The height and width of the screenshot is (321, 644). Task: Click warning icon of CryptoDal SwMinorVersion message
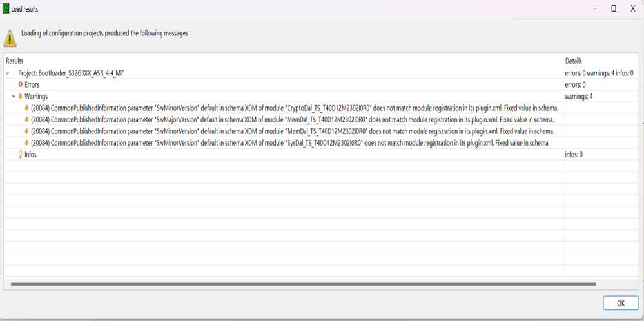pyautogui.click(x=26, y=108)
